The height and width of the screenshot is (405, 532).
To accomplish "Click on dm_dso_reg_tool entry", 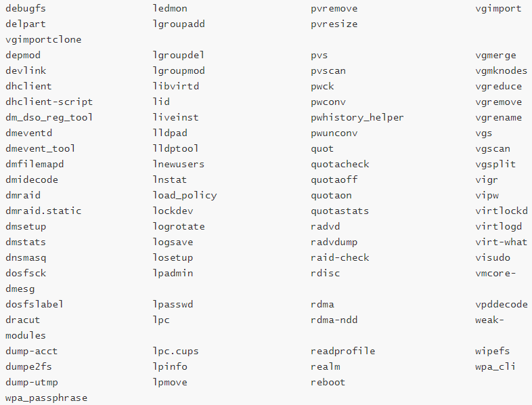I will tap(49, 117).
